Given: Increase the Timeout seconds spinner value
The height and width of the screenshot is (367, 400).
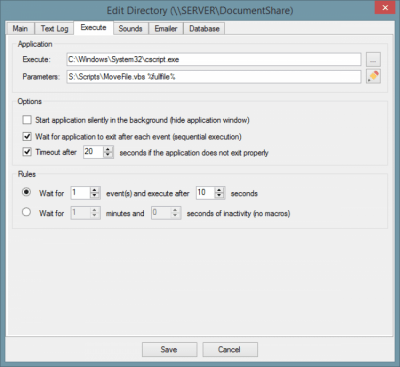Looking at the screenshot, I should [108, 149].
